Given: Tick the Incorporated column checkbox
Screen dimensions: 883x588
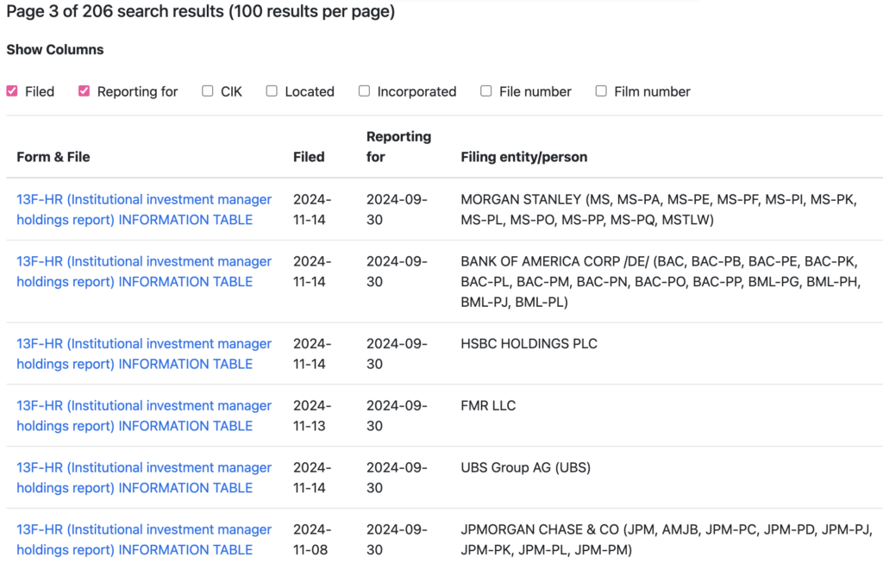Looking at the screenshot, I should click(364, 91).
